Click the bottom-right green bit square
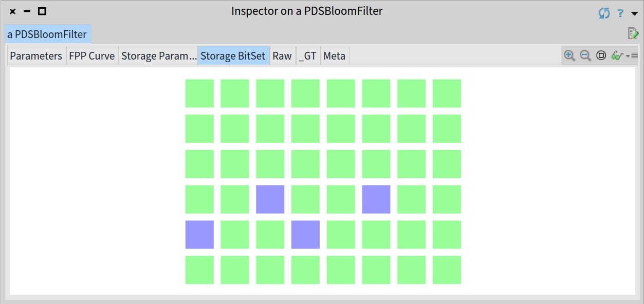 coord(447,270)
